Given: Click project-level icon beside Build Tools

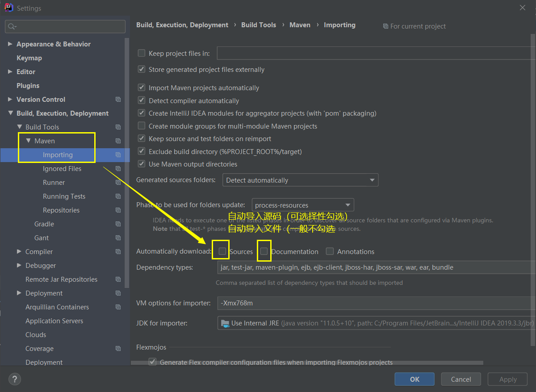Looking at the screenshot, I should tap(118, 127).
